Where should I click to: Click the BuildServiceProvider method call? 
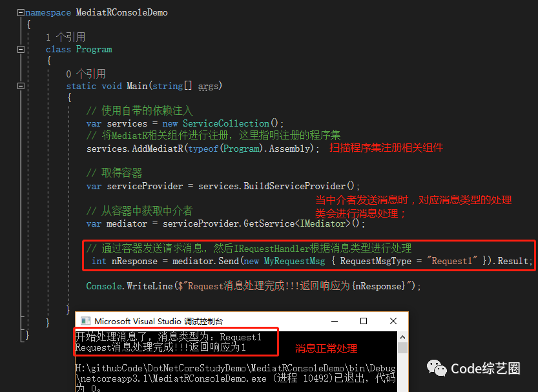pos(295,186)
